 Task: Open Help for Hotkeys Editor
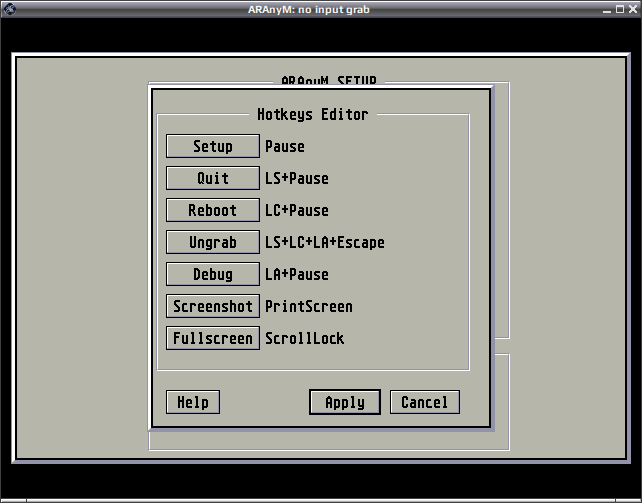pos(193,402)
